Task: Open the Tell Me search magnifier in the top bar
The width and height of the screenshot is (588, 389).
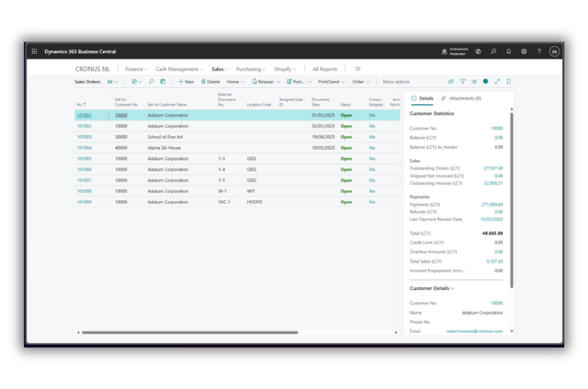Action: click(x=494, y=51)
